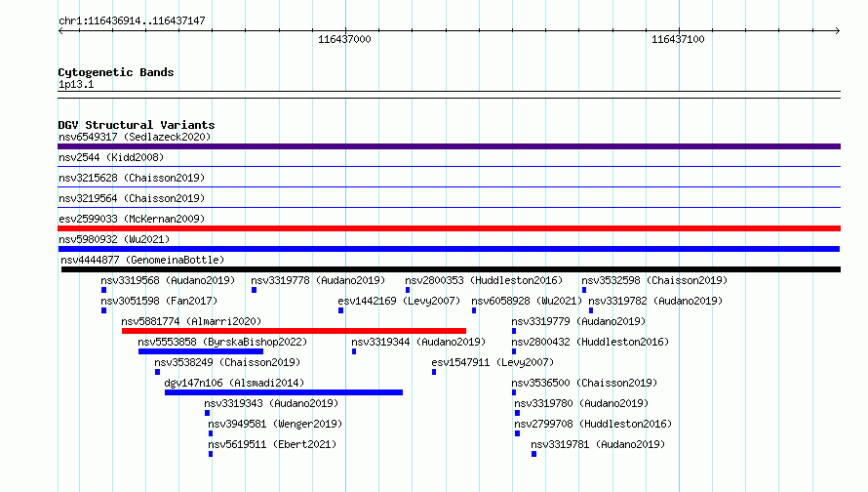Open the nsv3949581 (Wenger2019) label
The height and width of the screenshot is (492, 868).
[x=275, y=424]
